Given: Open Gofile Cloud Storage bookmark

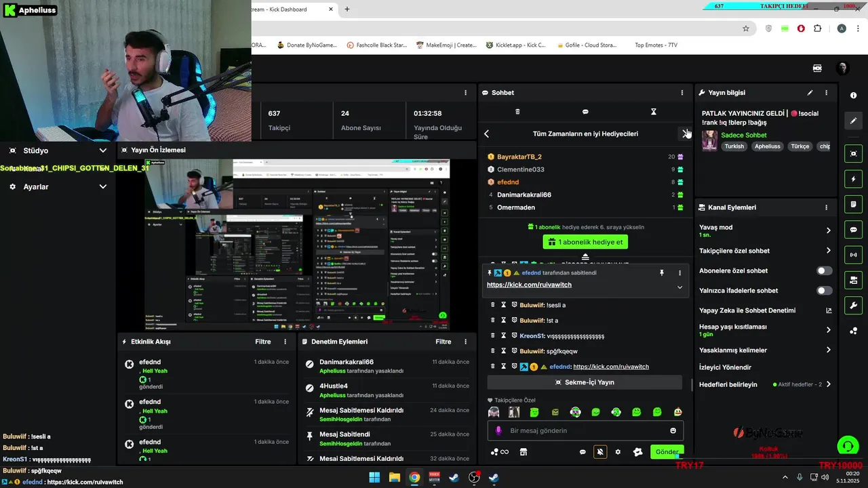Looking at the screenshot, I should [586, 45].
